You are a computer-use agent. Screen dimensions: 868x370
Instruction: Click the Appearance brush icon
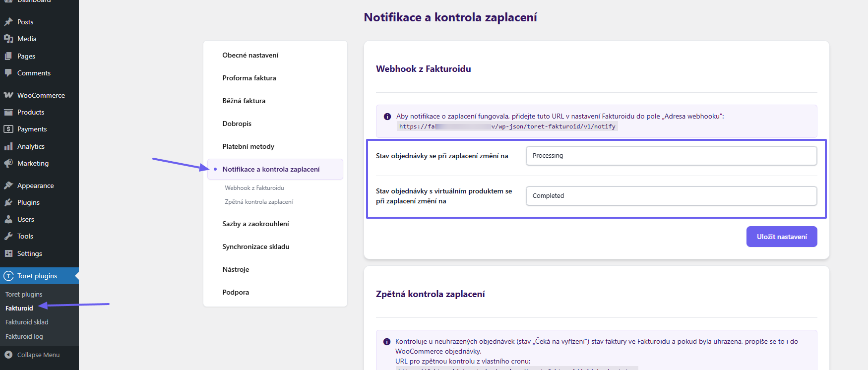pos(8,185)
